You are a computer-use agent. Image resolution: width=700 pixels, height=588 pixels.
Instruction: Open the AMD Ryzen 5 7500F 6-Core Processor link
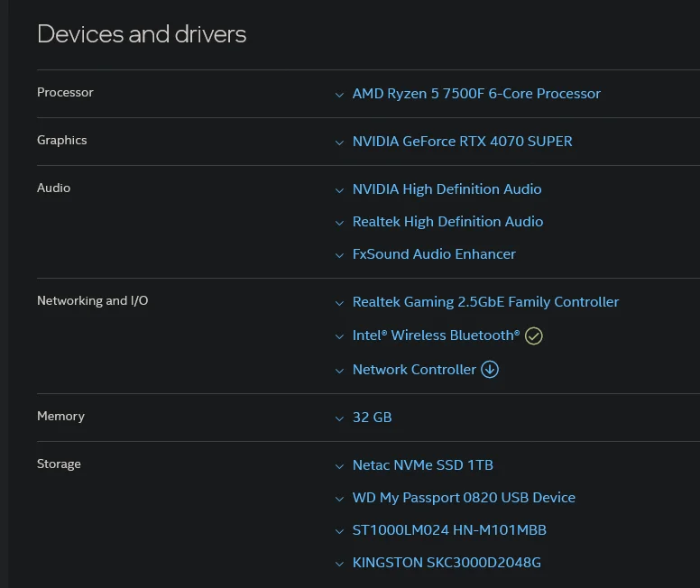[x=476, y=93]
